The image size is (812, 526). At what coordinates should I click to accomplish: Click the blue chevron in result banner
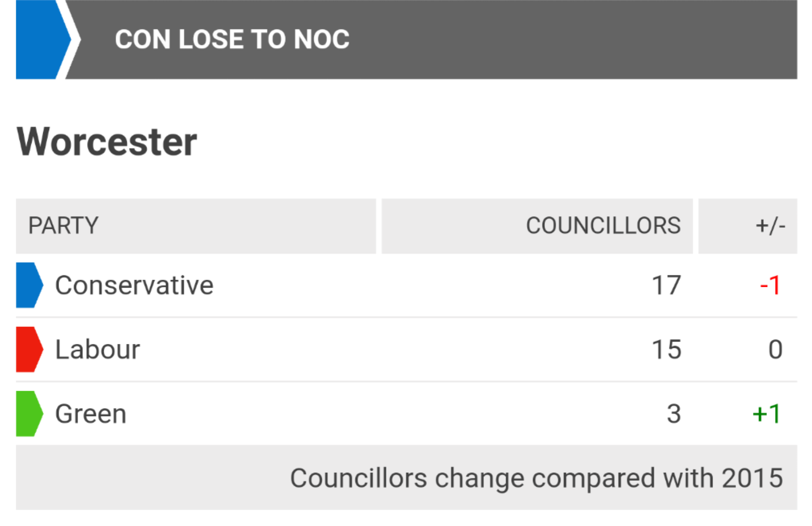point(43,39)
